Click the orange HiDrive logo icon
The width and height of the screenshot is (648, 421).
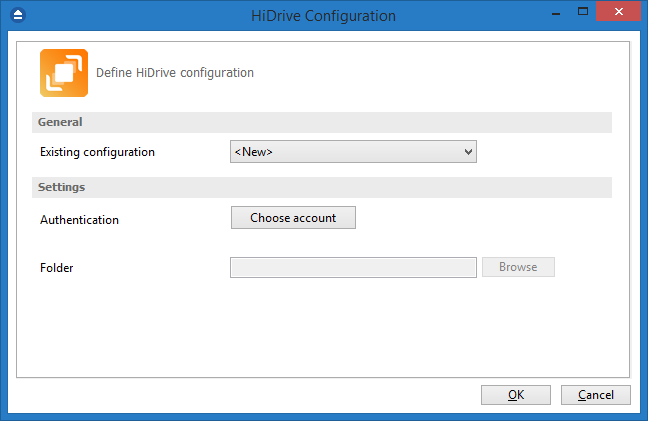click(x=64, y=73)
